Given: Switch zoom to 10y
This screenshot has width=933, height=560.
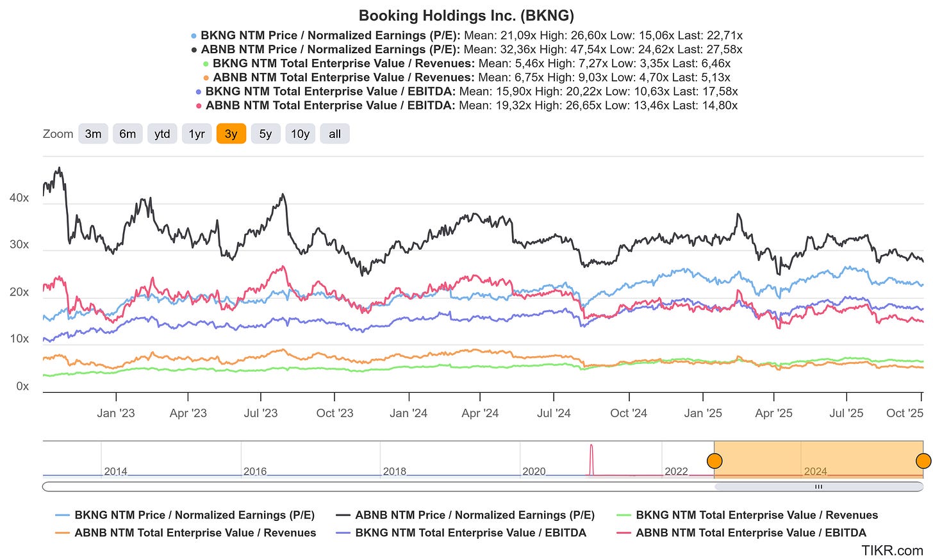Looking at the screenshot, I should click(x=301, y=134).
